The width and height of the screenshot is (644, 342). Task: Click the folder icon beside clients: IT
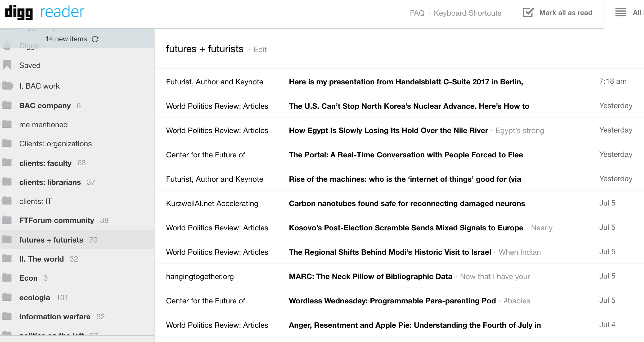click(7, 201)
